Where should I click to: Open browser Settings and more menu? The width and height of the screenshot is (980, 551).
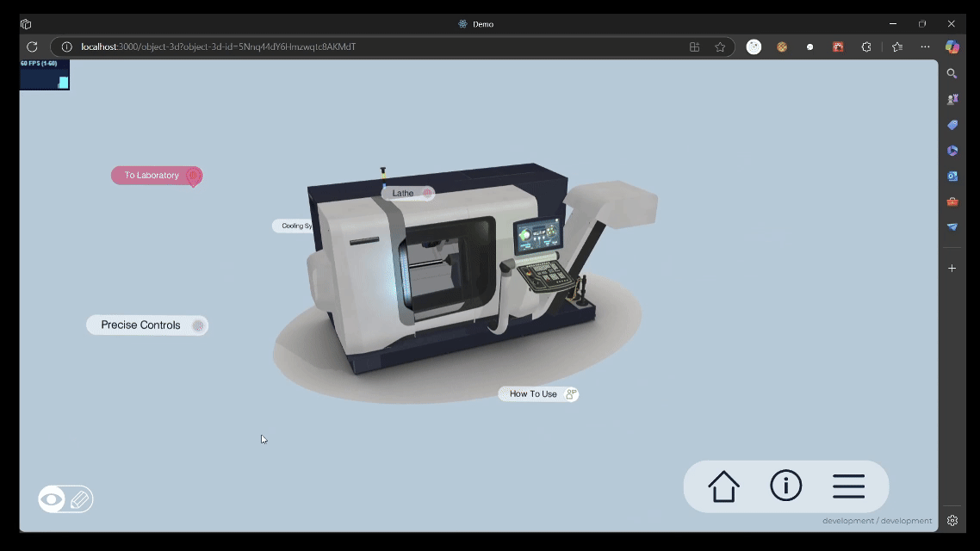(925, 46)
